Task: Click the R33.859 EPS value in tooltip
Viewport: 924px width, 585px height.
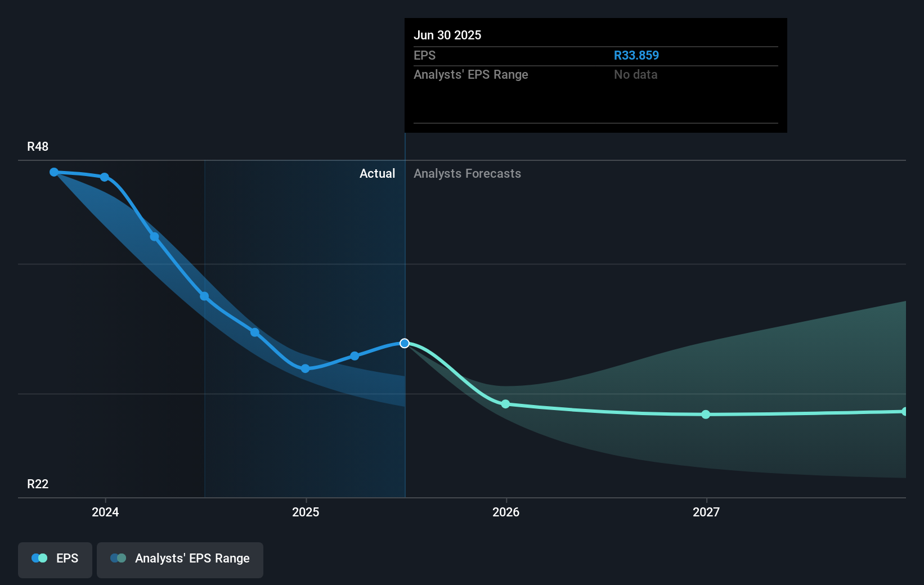Action: pos(636,56)
